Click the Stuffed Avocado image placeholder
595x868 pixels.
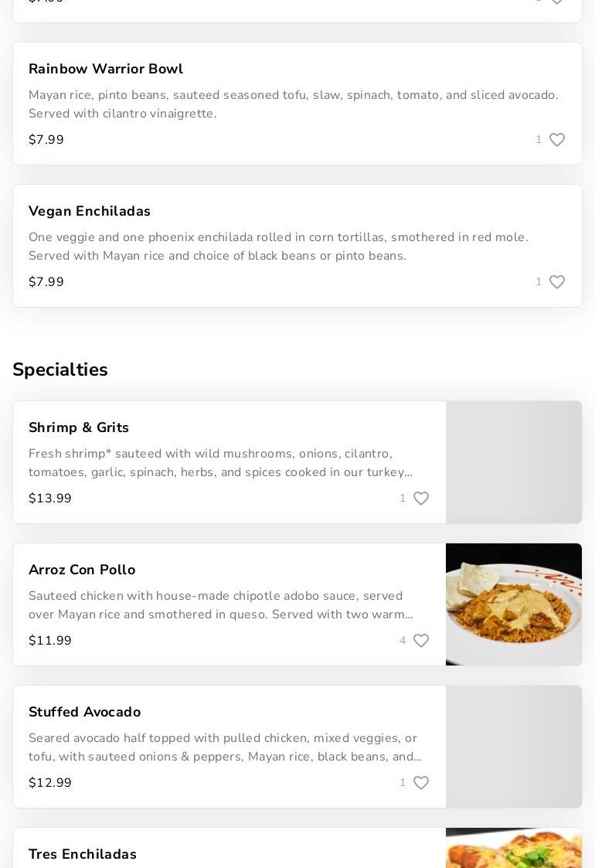coord(513,747)
